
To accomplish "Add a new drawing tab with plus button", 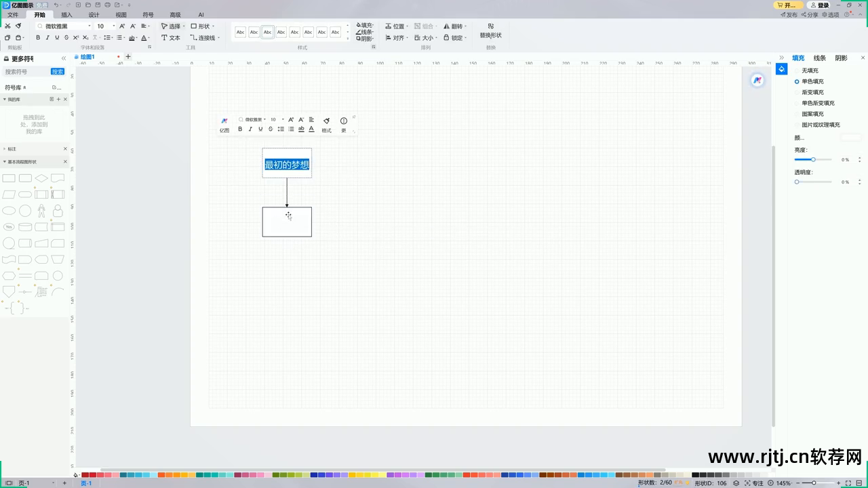I will (127, 57).
